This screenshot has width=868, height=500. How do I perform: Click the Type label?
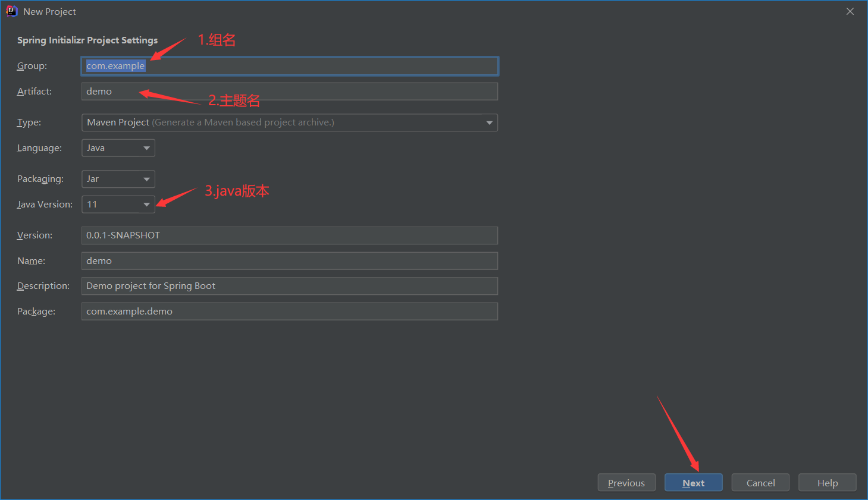pos(29,122)
